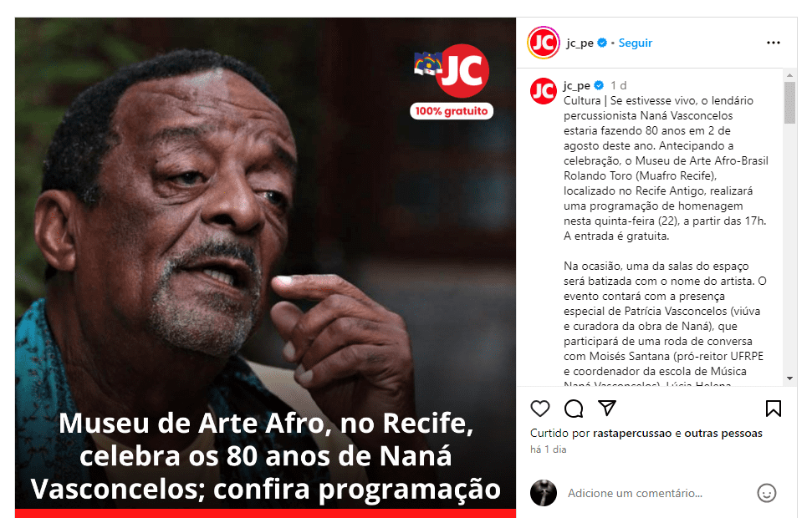Open rastapercussao profile link

point(631,433)
